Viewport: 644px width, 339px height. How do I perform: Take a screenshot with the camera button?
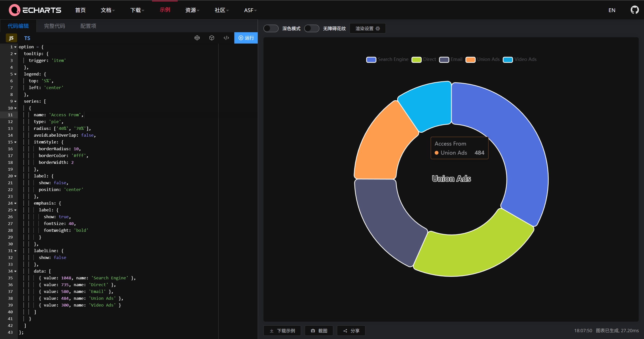click(x=319, y=330)
